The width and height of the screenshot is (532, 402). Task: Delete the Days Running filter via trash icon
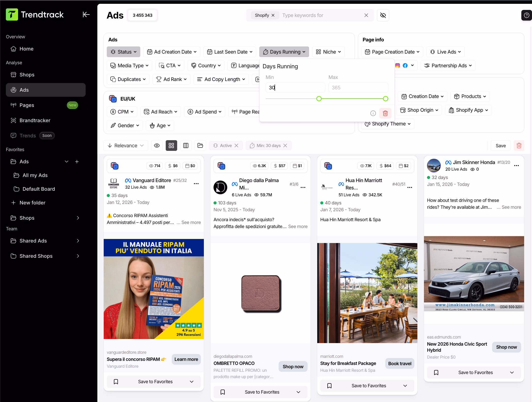(x=385, y=113)
